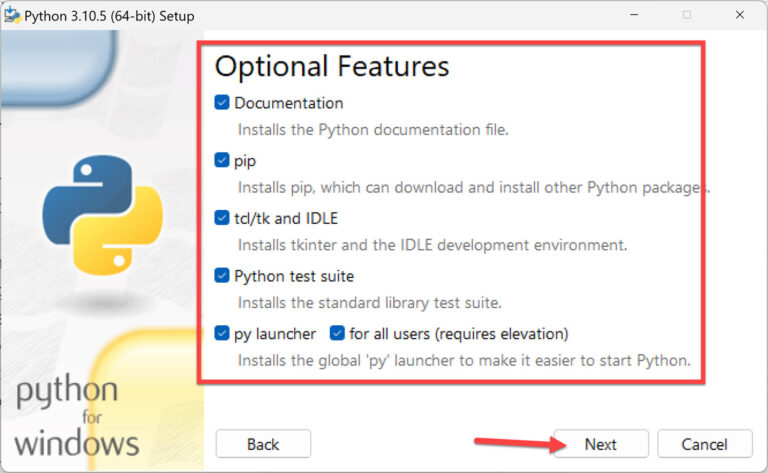This screenshot has width=768, height=473.
Task: Click the Python snake logo image
Action: 103,214
